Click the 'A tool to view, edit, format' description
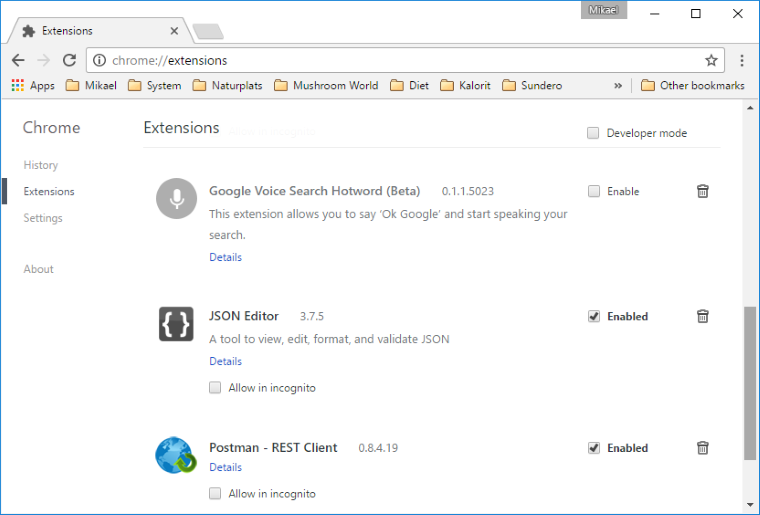 pos(329,339)
